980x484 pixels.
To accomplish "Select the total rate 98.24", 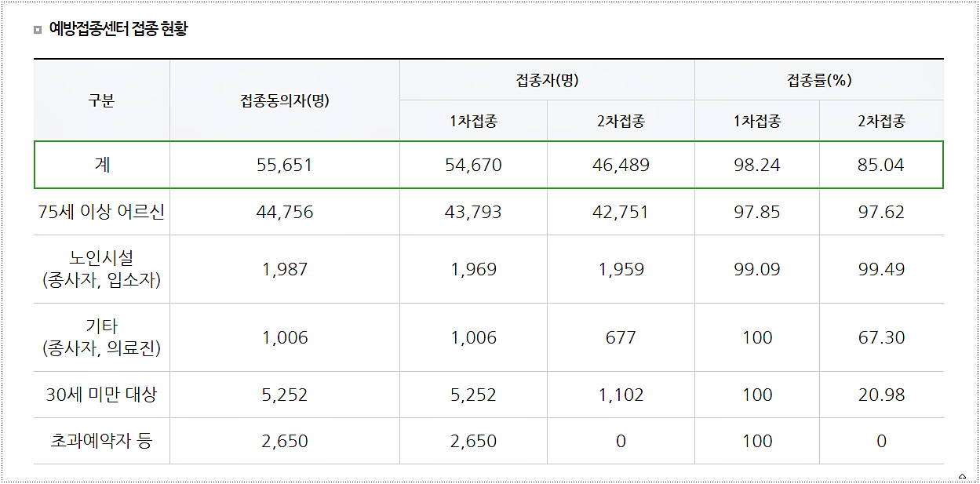I will point(757,166).
